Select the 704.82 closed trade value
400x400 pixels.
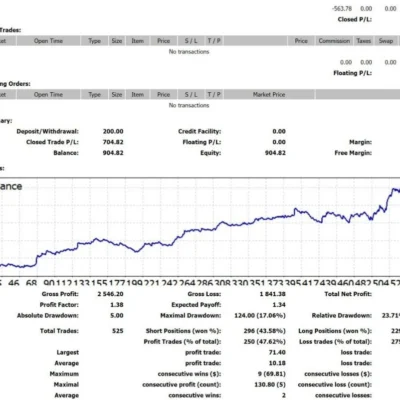113,142
